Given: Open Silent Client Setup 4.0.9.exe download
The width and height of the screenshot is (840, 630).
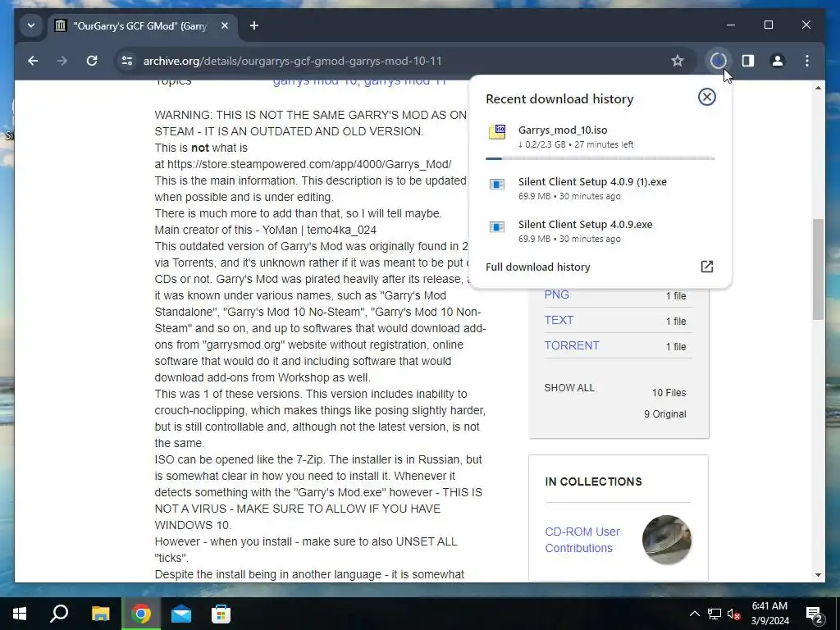Looking at the screenshot, I should click(600, 231).
